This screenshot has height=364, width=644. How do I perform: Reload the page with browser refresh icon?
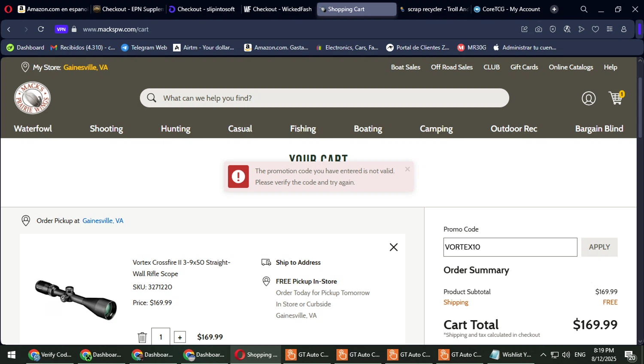(41, 29)
